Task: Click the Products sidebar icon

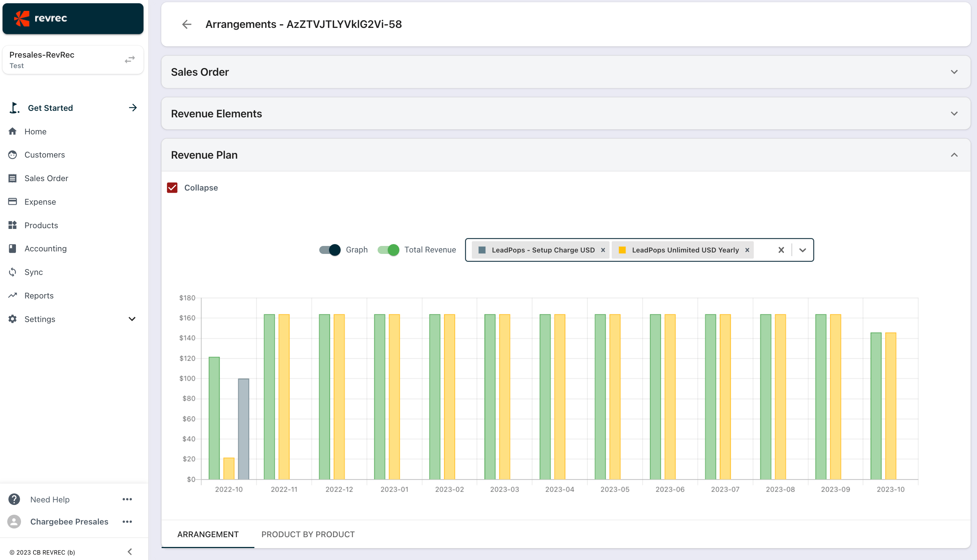Action: pos(13,225)
